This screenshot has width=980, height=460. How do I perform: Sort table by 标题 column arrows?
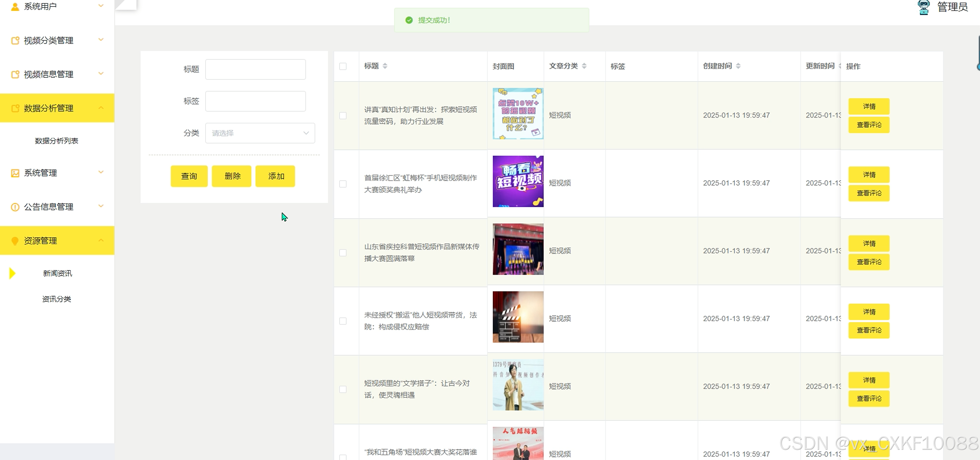tap(385, 66)
